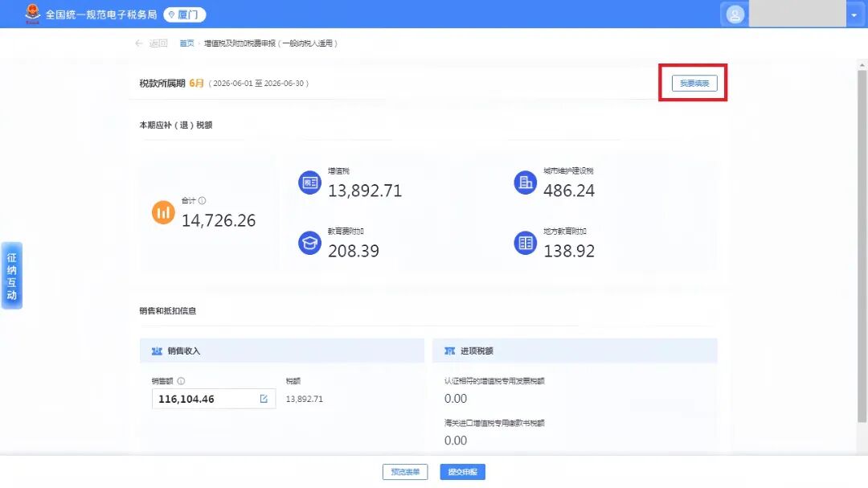Viewport: 868px width, 488px height.
Task: Click the vertical page scrollbar
Action: (x=862, y=247)
